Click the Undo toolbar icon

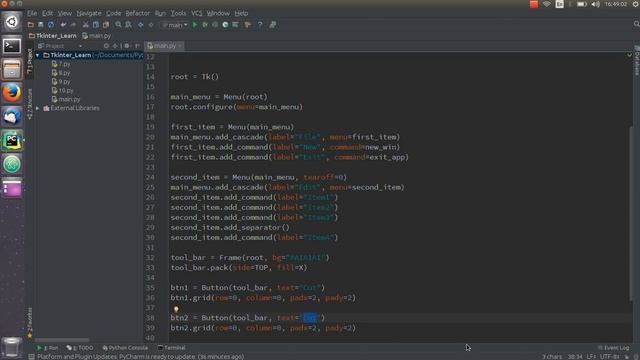[x=63, y=25]
